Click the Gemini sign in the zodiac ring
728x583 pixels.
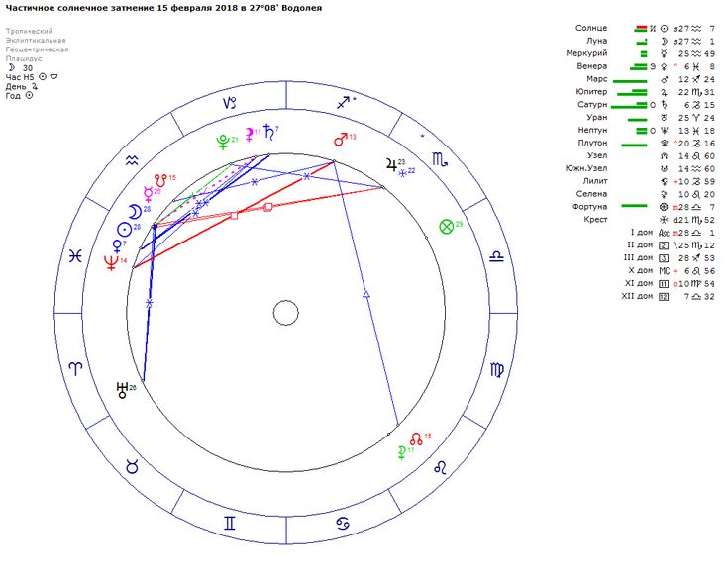coord(229,523)
